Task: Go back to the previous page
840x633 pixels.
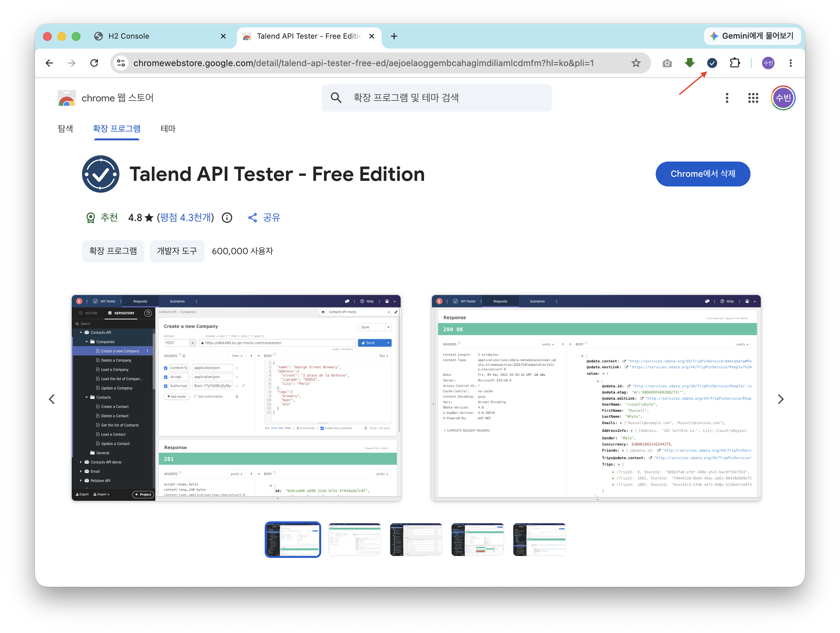Action: pyautogui.click(x=49, y=63)
